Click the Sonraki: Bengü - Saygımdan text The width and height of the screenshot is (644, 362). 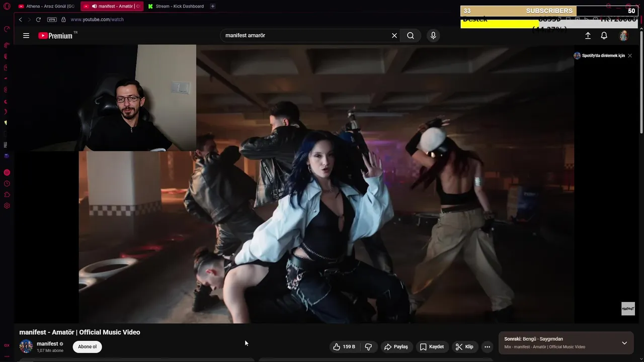tap(533, 339)
